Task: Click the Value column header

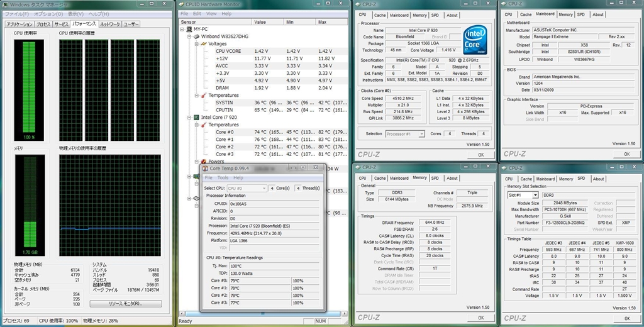Action: point(268,22)
